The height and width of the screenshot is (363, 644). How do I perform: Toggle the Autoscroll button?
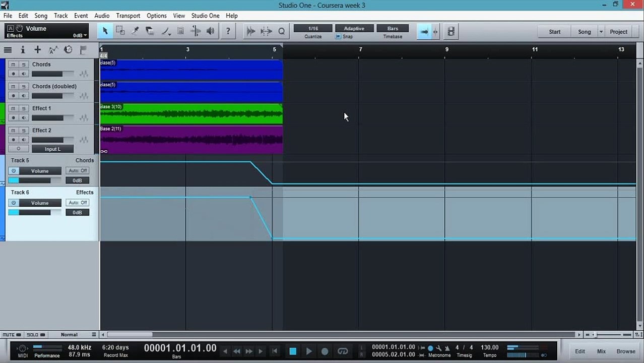coord(424,31)
